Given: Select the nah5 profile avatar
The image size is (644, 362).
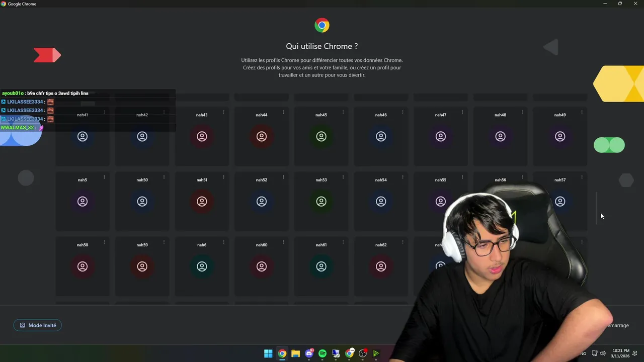Looking at the screenshot, I should 83,202.
